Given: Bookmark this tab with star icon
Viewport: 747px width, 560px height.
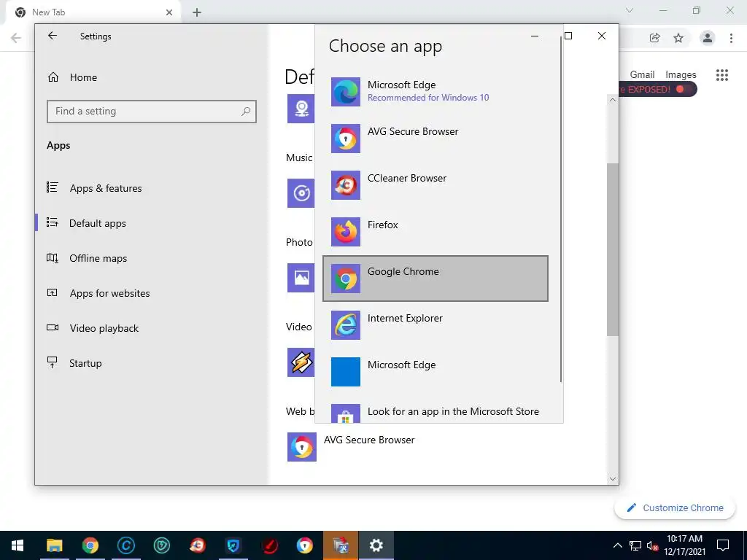Looking at the screenshot, I should (x=678, y=38).
